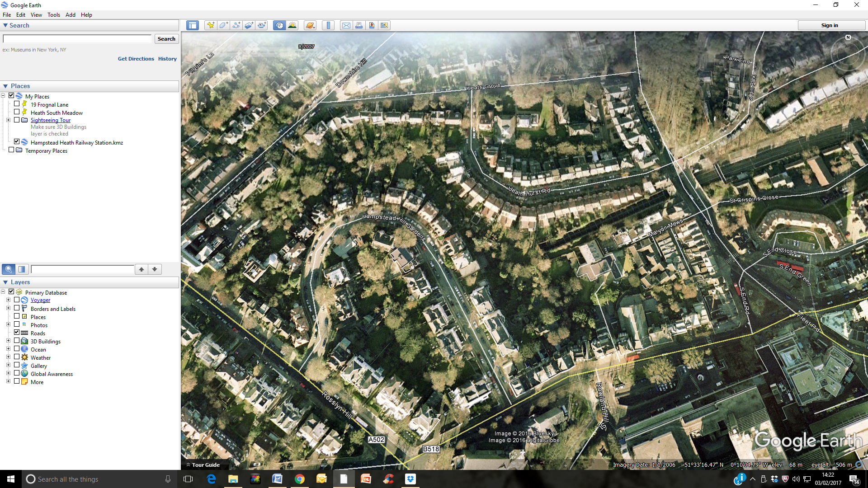The image size is (868, 488).
Task: Enable the 3D Buildings layer checkbox
Action: 17,341
